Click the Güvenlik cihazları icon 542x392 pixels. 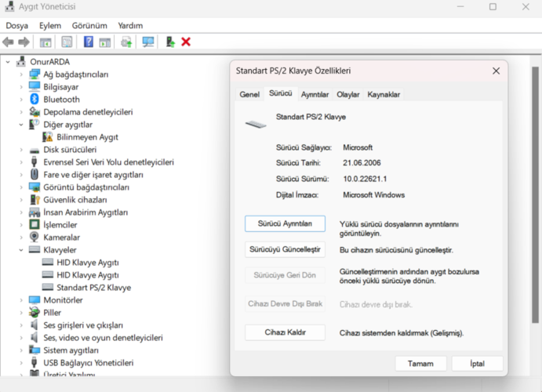(35, 199)
